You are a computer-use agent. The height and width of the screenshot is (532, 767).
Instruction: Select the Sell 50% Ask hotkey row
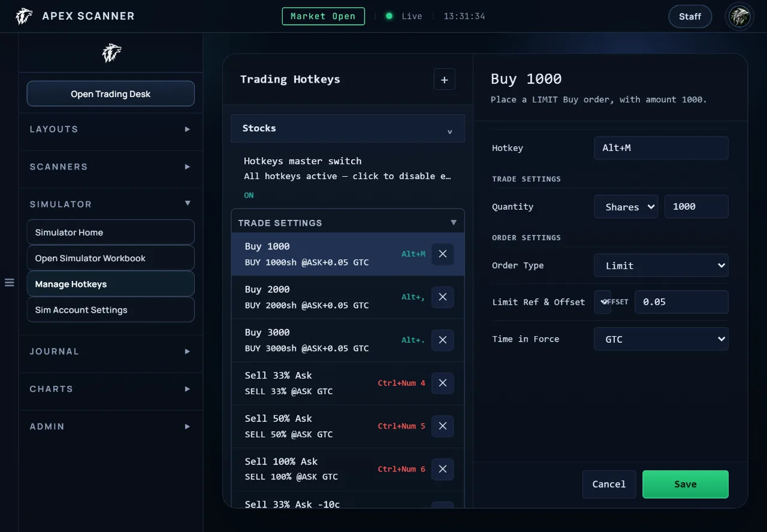[x=348, y=427]
